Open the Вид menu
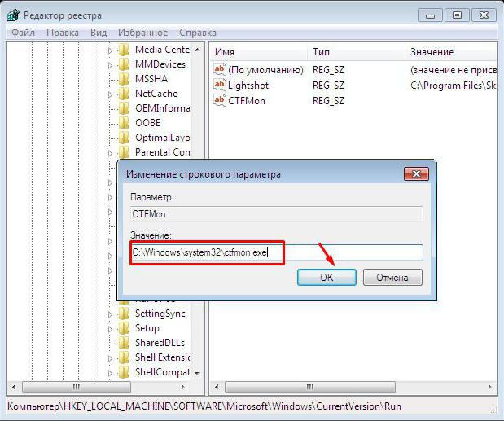The image size is (504, 421). [x=99, y=33]
